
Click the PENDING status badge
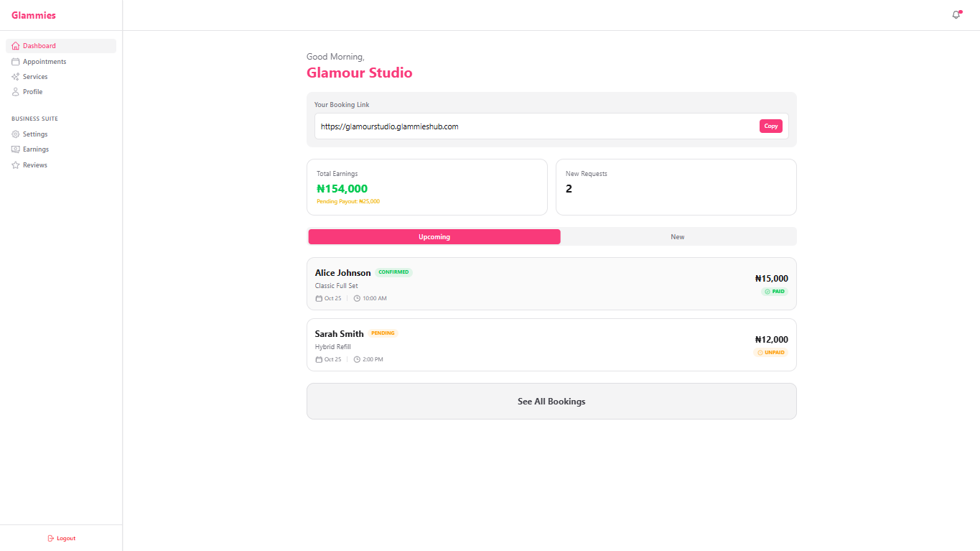[x=383, y=333]
